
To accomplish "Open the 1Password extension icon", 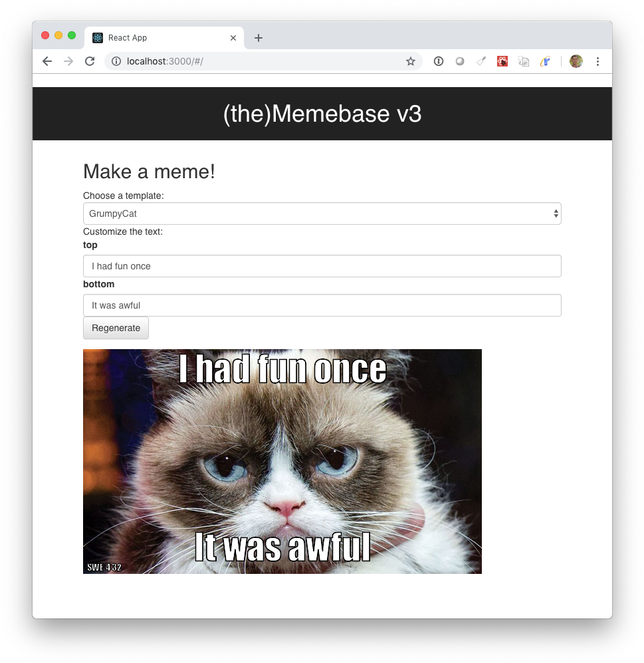I will 439,62.
